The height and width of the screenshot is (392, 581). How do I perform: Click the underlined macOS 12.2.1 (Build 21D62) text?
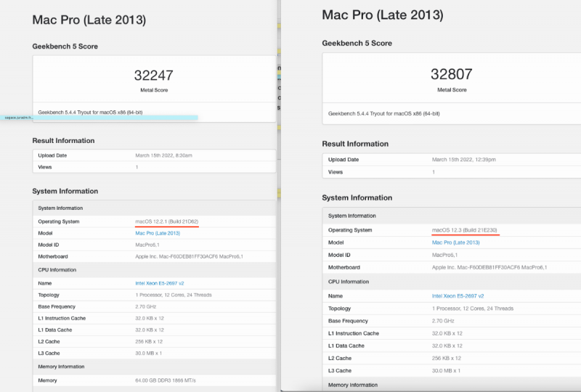[166, 221]
